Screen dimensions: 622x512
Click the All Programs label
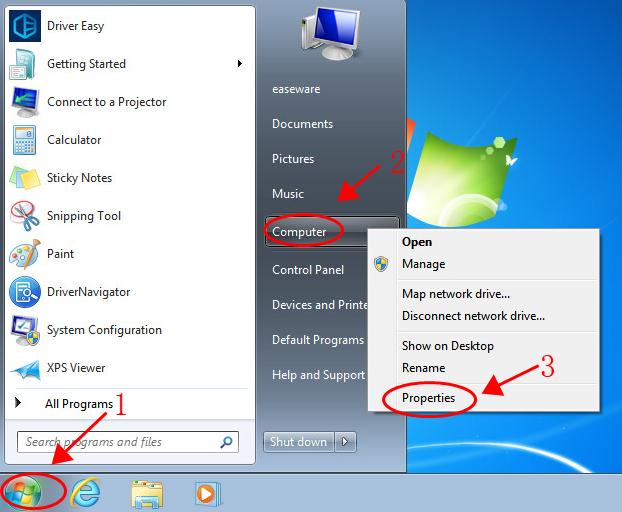pyautogui.click(x=79, y=404)
